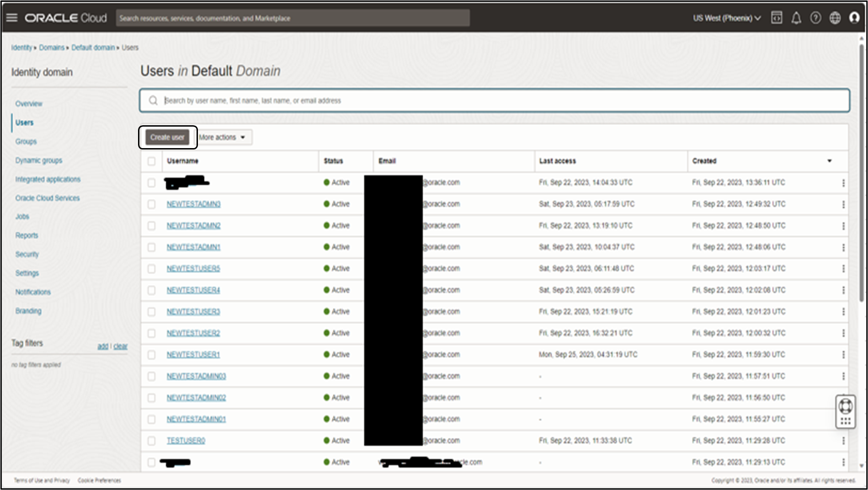The image size is (868, 490).
Task: Toggle sort arrow on Created column
Action: pos(829,161)
